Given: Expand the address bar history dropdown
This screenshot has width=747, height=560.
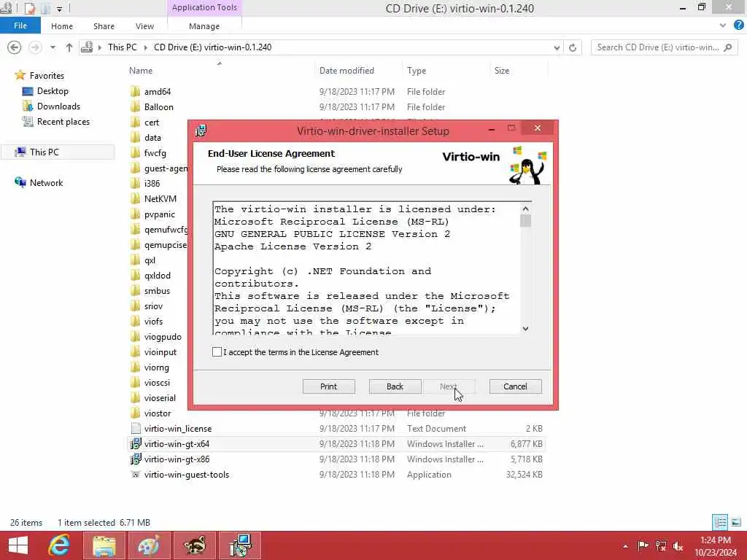Looking at the screenshot, I should [557, 47].
